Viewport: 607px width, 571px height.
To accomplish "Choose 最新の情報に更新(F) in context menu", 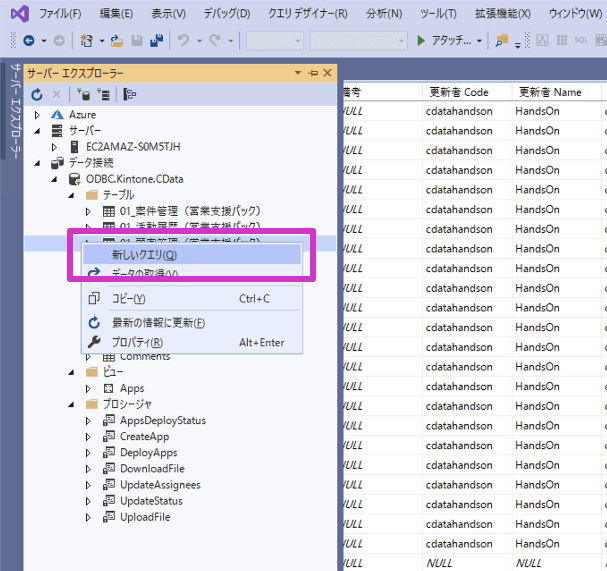I will 192,322.
